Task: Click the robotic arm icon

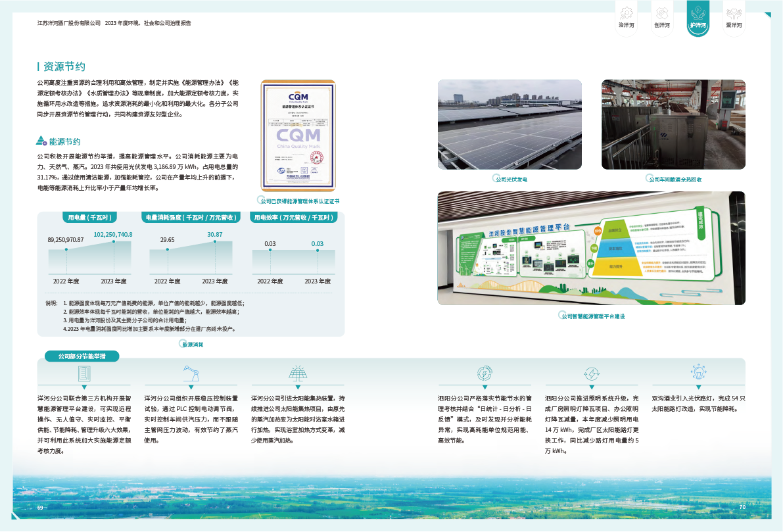Action: coord(191,374)
